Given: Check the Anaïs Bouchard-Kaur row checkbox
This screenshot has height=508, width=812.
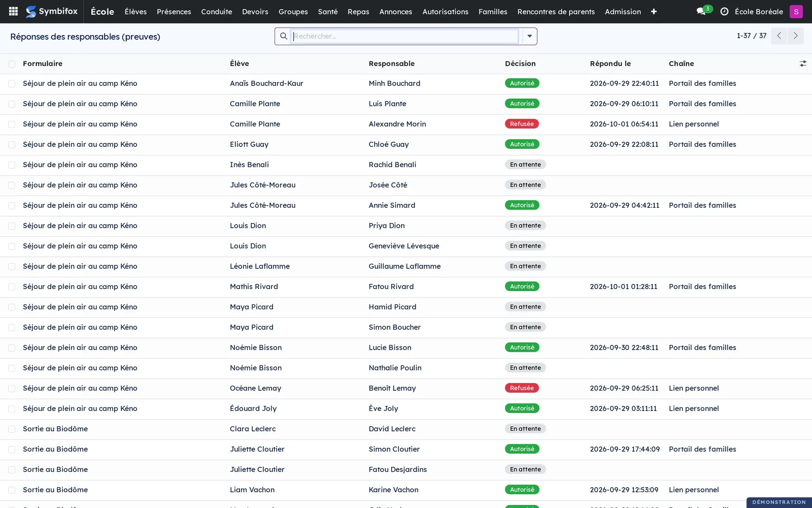Looking at the screenshot, I should (x=12, y=84).
